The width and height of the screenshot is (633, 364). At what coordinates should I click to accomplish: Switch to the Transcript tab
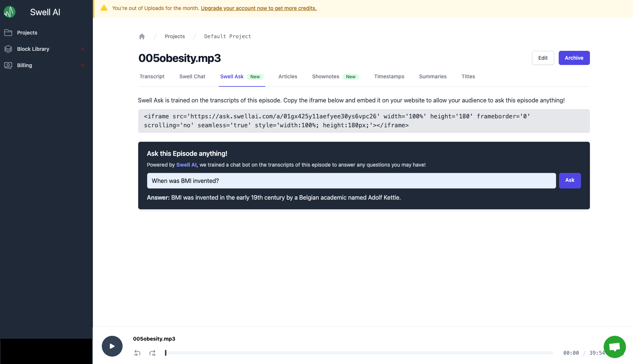click(152, 76)
